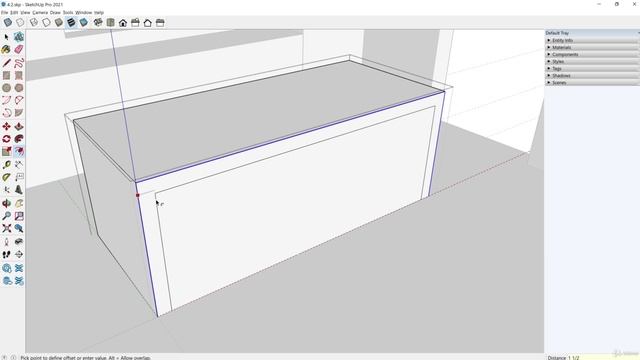The width and height of the screenshot is (640, 360).
Task: Switch to Shaded With Textures style
Action: point(71,22)
